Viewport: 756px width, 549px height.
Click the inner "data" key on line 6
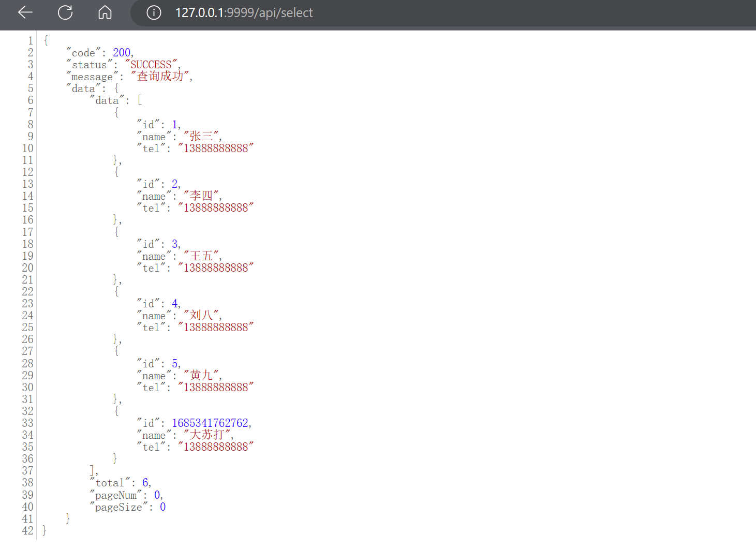point(107,100)
